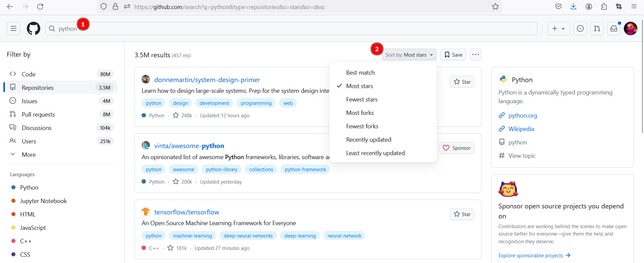Screen dimensions: 644x263
Task: Go back with the browser back arrow
Action: tap(10, 7)
